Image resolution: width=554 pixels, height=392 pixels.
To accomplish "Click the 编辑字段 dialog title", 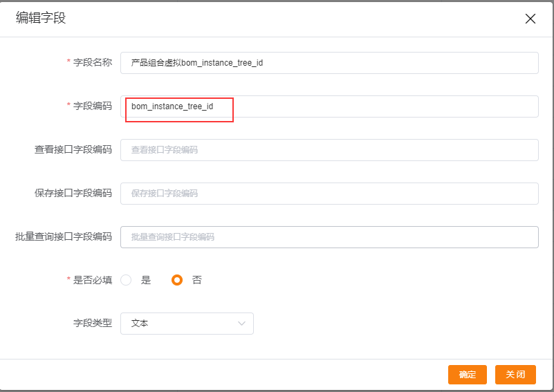I will (x=41, y=18).
